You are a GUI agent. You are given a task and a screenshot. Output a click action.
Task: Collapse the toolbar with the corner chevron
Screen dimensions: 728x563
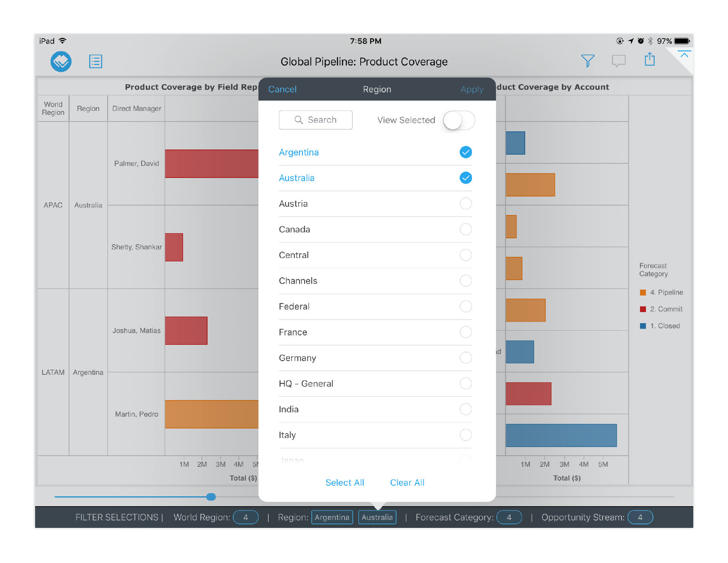tap(684, 55)
